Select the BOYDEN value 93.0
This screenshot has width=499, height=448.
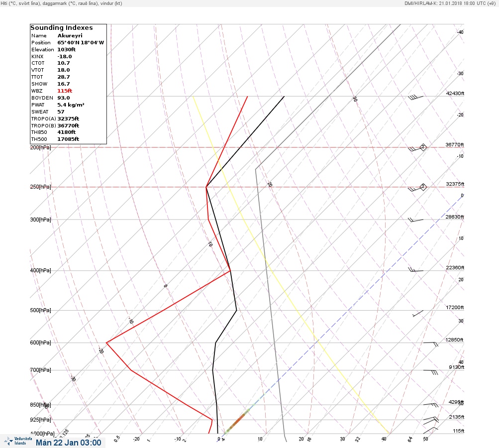point(64,98)
